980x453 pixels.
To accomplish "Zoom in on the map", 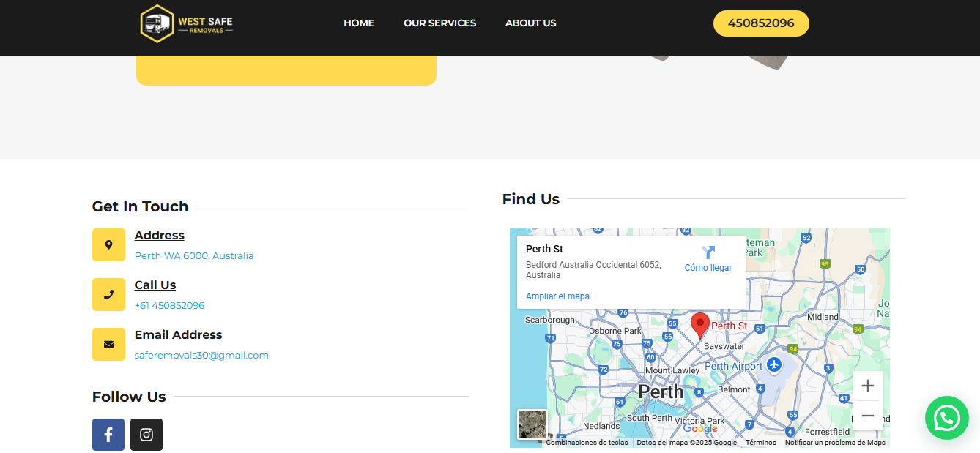I will tap(867, 386).
